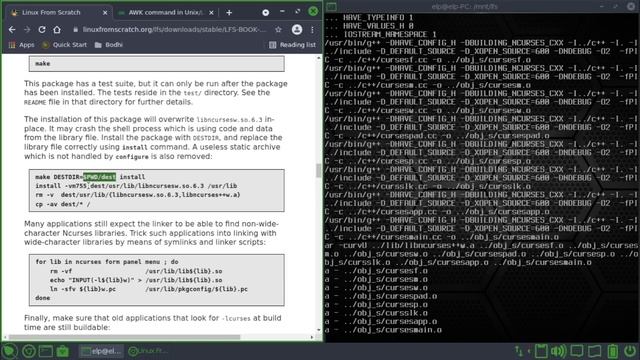Click terminal line 'a - ../obj_s/cursesmain.o'
The height and width of the screenshot is (360, 640).
(383, 330)
